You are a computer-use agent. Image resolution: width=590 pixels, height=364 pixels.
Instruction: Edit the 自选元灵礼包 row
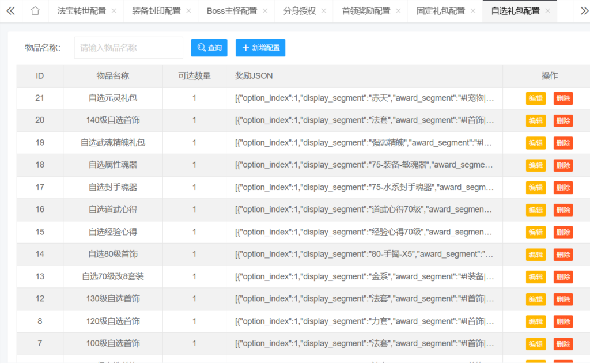[536, 98]
